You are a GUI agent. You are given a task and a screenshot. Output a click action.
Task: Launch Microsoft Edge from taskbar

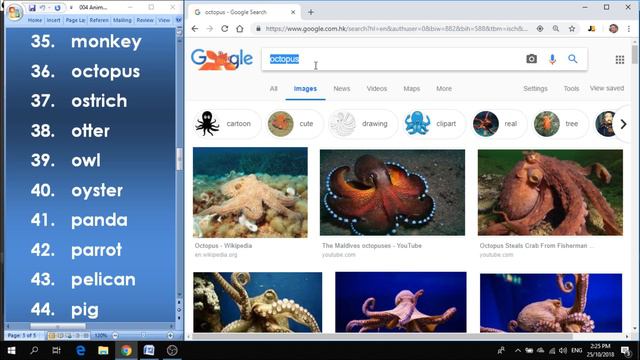(x=80, y=350)
